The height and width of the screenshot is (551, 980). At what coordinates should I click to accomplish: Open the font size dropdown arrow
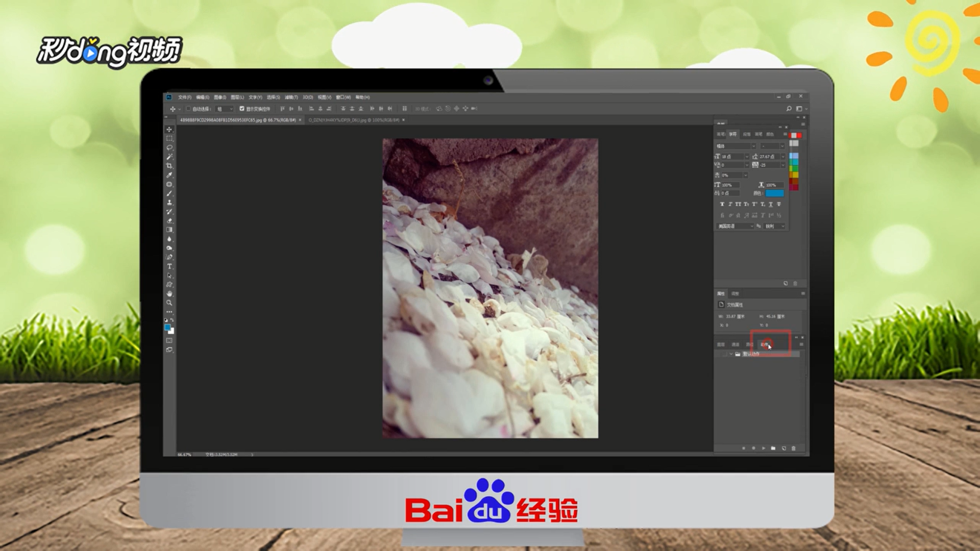pyautogui.click(x=747, y=157)
